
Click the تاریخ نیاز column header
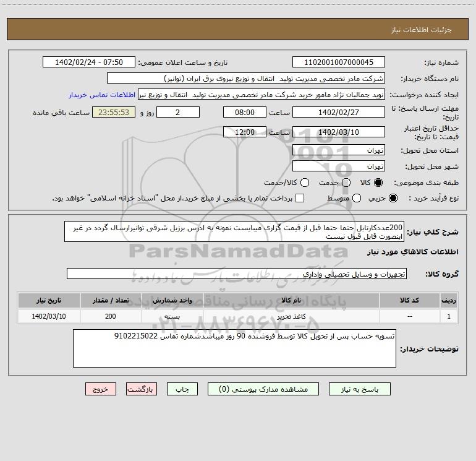coord(49,300)
